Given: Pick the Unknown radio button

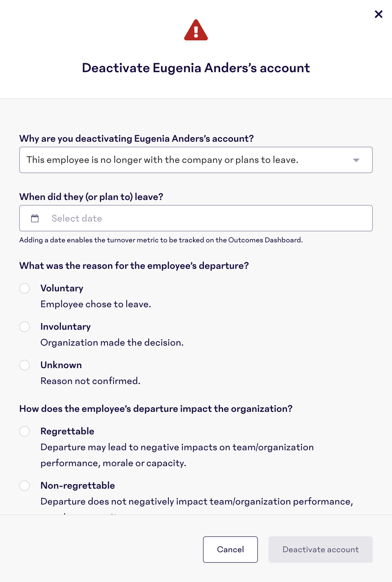Looking at the screenshot, I should 24,365.
